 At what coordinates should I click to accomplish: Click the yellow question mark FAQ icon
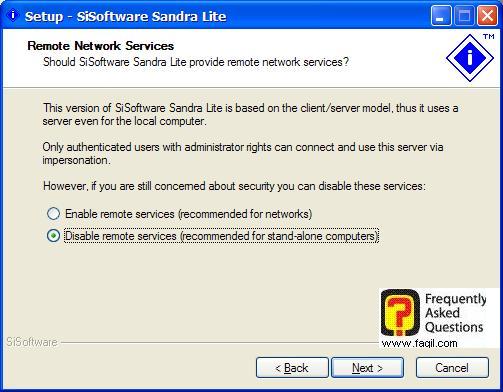400,312
